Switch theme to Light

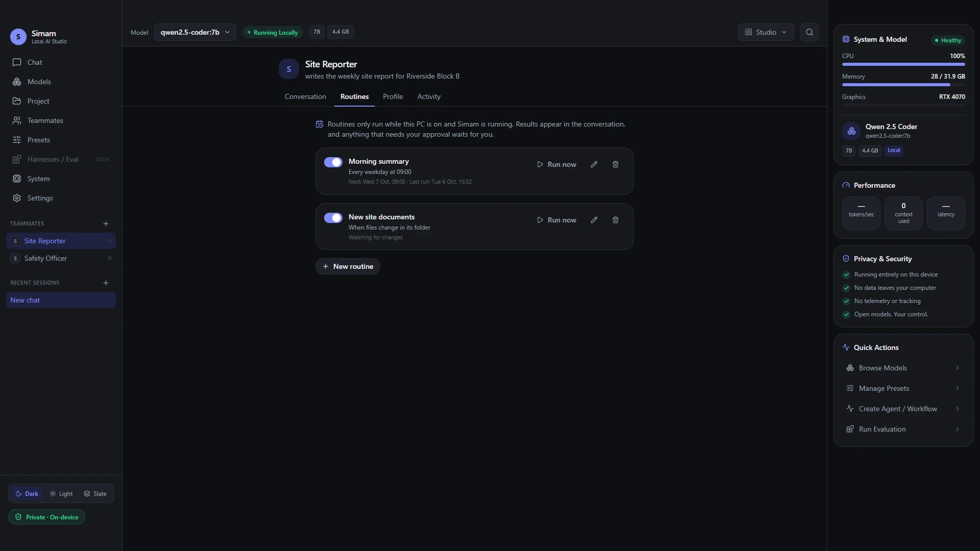tap(61, 494)
